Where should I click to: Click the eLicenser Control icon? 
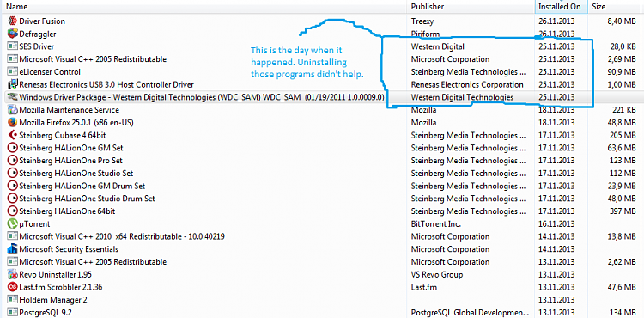13,71
